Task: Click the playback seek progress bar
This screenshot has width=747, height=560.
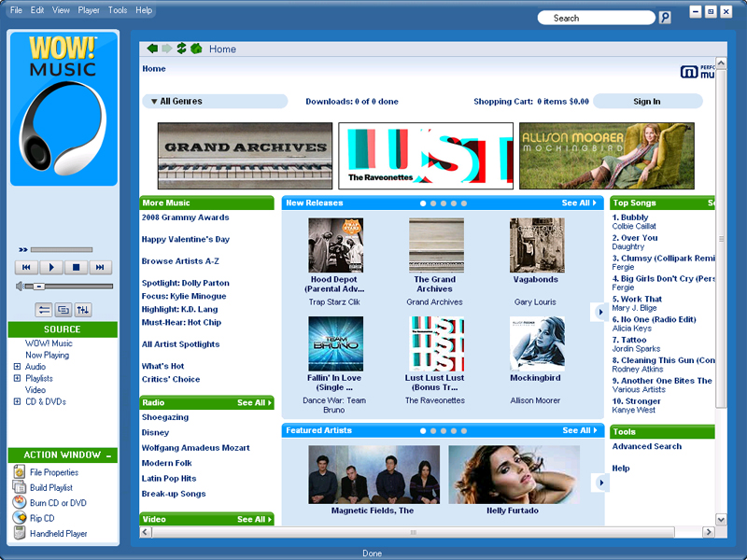Action: 62,249
